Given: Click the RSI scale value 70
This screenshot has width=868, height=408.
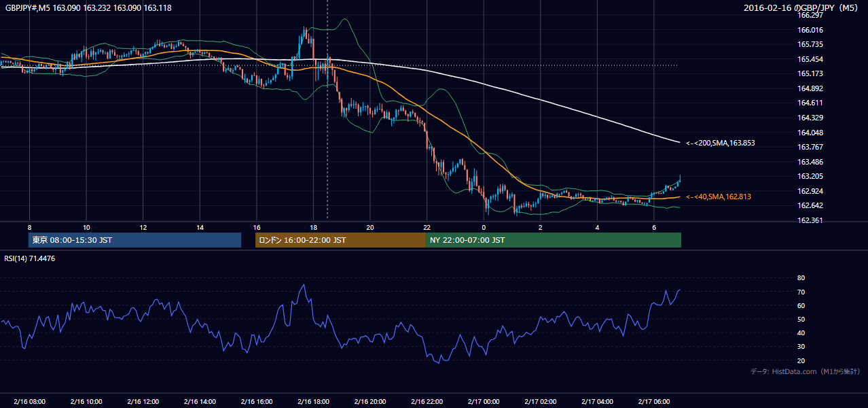Looking at the screenshot, I should coord(801,292).
